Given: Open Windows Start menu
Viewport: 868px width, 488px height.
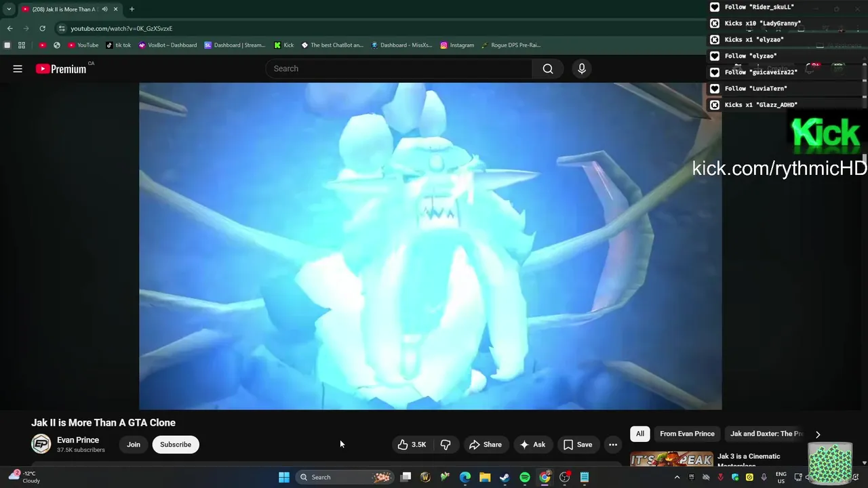Looking at the screenshot, I should (x=284, y=477).
